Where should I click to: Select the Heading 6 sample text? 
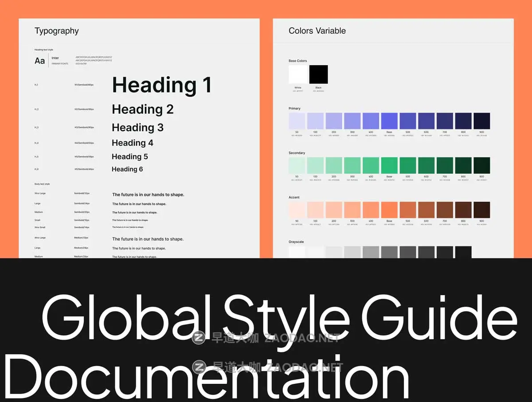pyautogui.click(x=127, y=169)
